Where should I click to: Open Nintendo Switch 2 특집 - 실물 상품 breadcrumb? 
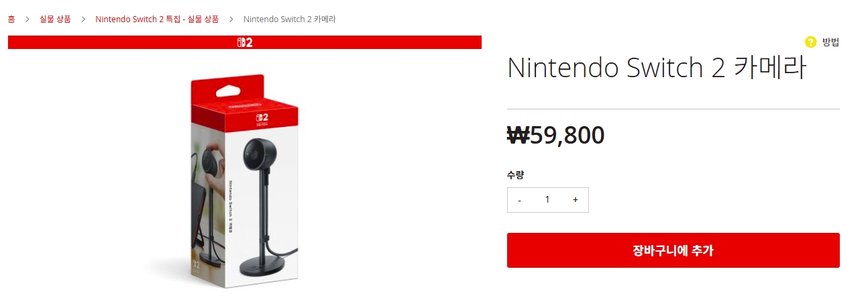[x=157, y=19]
